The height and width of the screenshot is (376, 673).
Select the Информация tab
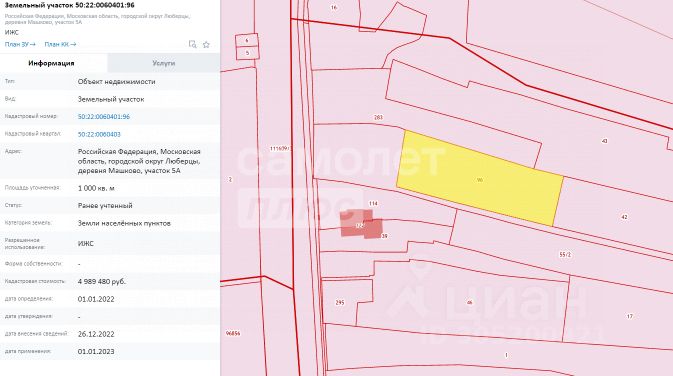point(52,63)
